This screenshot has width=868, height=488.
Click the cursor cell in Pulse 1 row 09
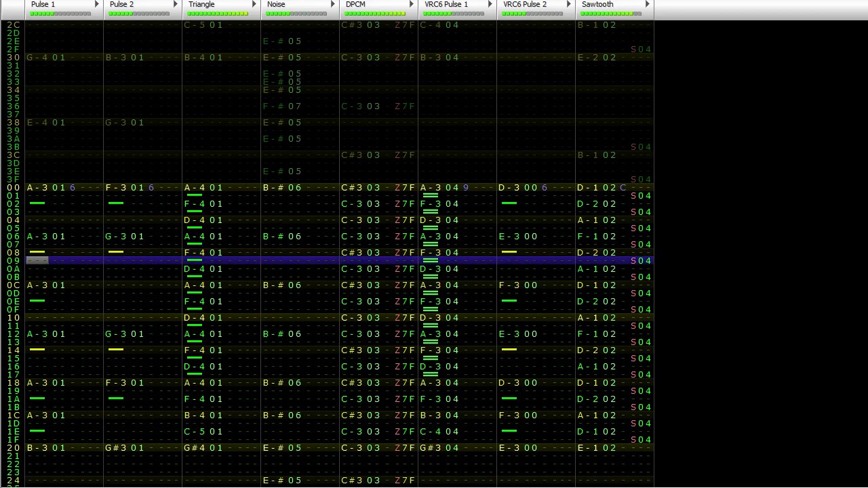pyautogui.click(x=37, y=261)
